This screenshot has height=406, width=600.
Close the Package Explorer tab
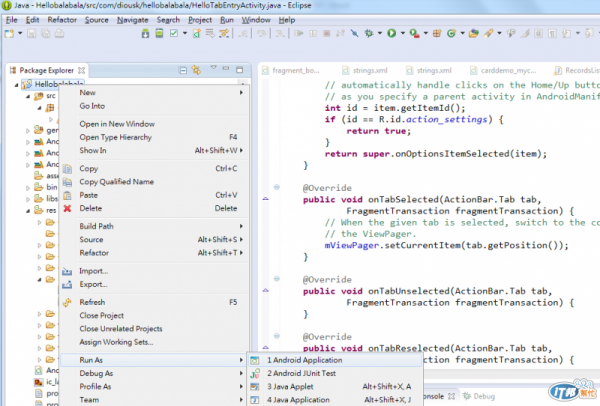tap(81, 70)
